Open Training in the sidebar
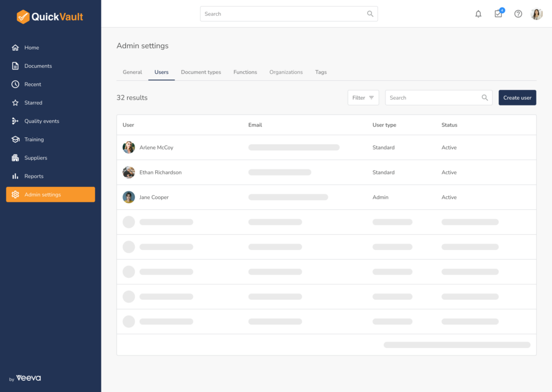This screenshot has width=552, height=392. (33, 139)
